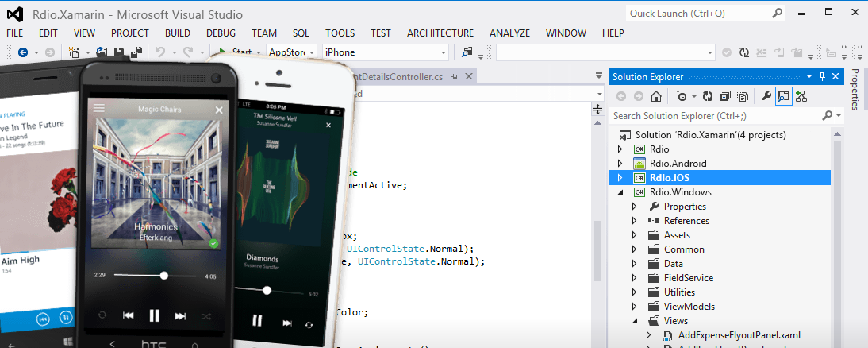Close the Solution Explorer panel

pyautogui.click(x=836, y=76)
